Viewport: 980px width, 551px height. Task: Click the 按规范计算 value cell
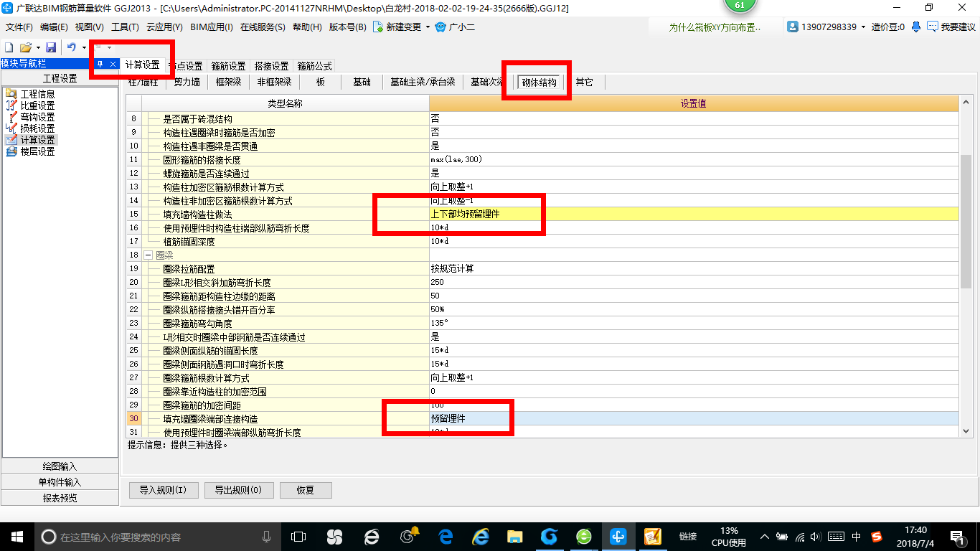tap(694, 269)
